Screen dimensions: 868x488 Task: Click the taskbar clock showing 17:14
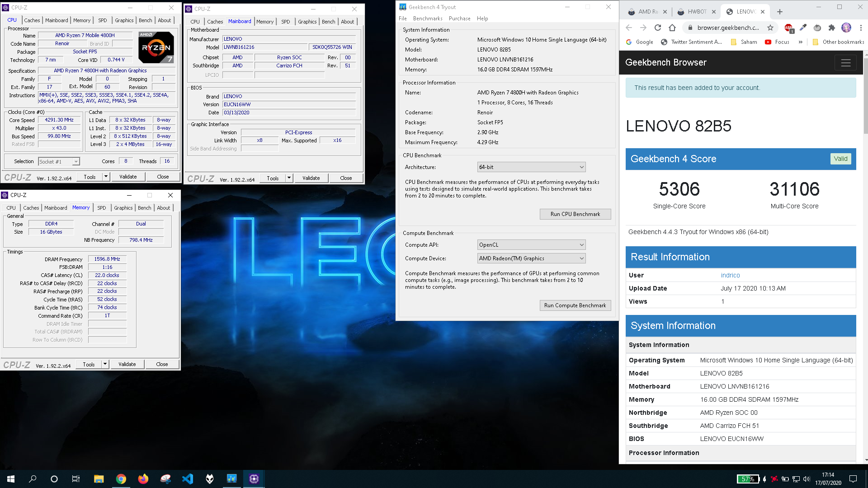(828, 479)
